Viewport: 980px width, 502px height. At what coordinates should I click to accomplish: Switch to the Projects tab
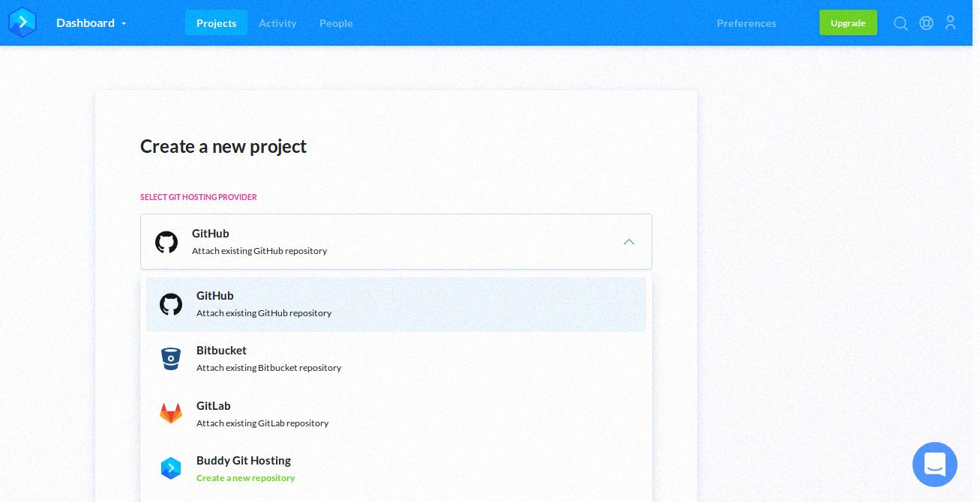216,23
